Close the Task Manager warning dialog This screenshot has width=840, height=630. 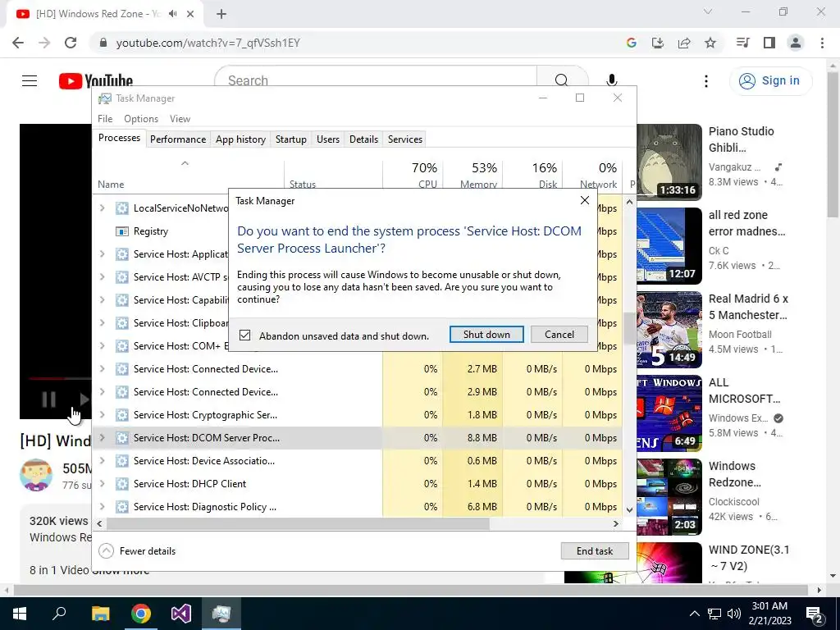584,200
